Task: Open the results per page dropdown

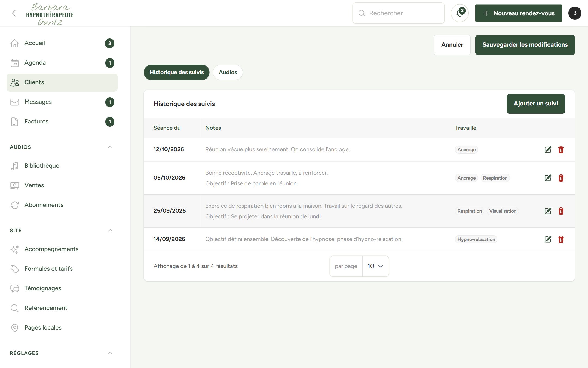Action: [x=375, y=266]
